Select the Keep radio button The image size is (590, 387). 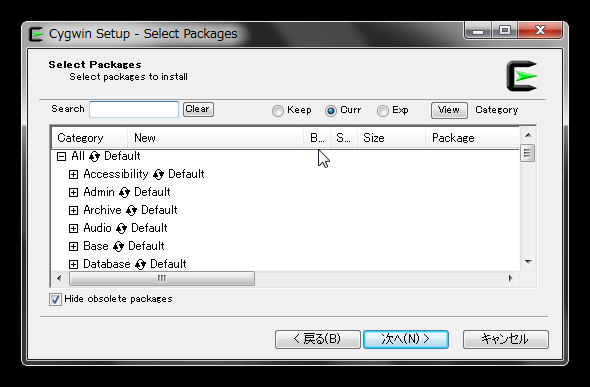pyautogui.click(x=278, y=111)
